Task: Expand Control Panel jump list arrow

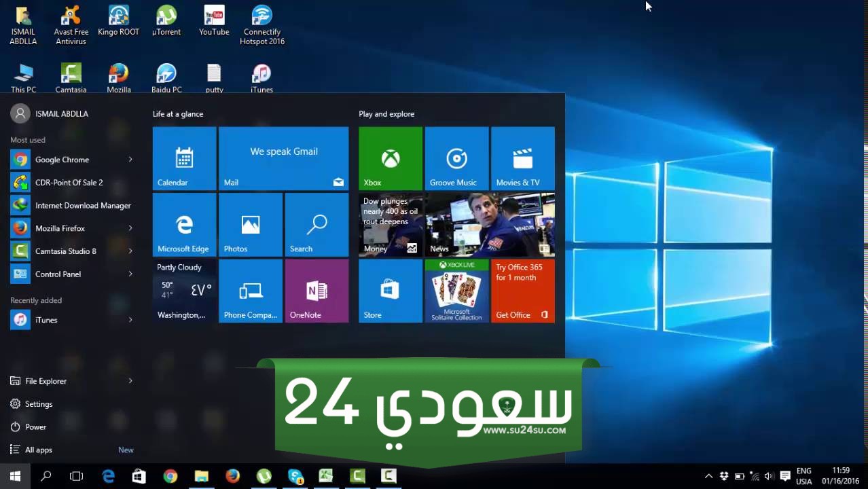Action: [x=130, y=274]
